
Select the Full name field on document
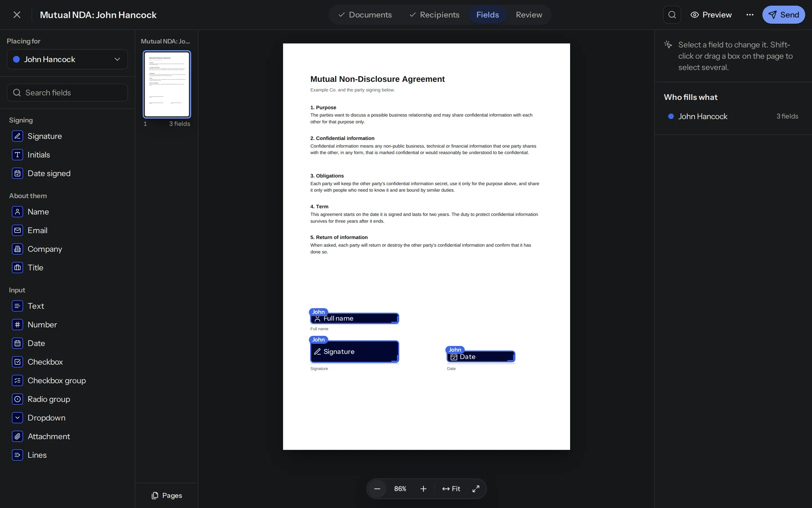click(x=355, y=319)
